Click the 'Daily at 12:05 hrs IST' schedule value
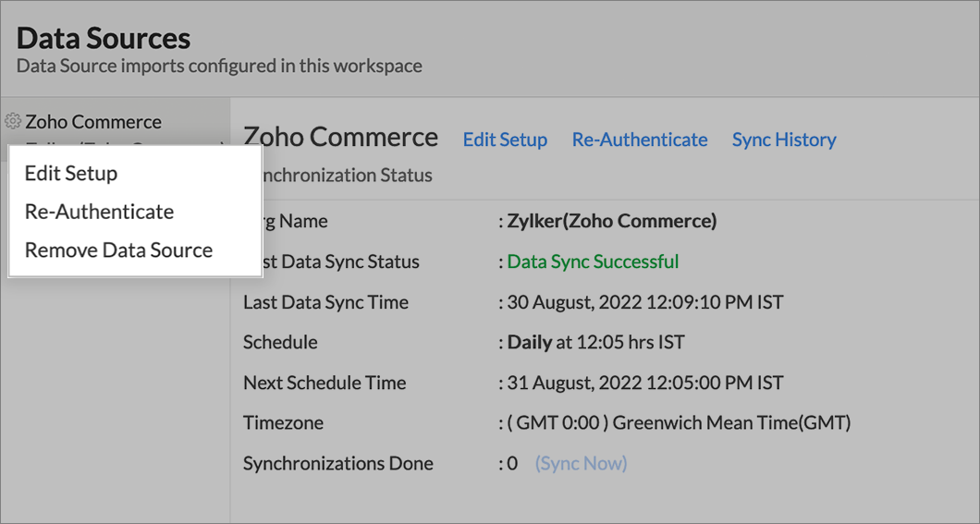980x524 pixels. [x=595, y=342]
